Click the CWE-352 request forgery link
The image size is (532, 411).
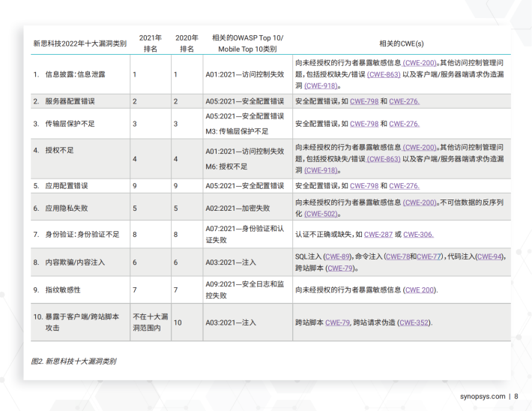click(414, 322)
